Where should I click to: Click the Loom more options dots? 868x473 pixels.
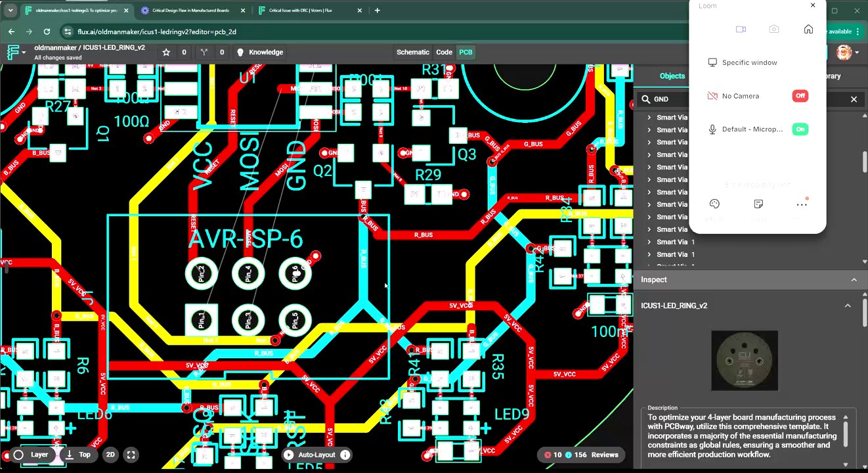click(x=801, y=204)
